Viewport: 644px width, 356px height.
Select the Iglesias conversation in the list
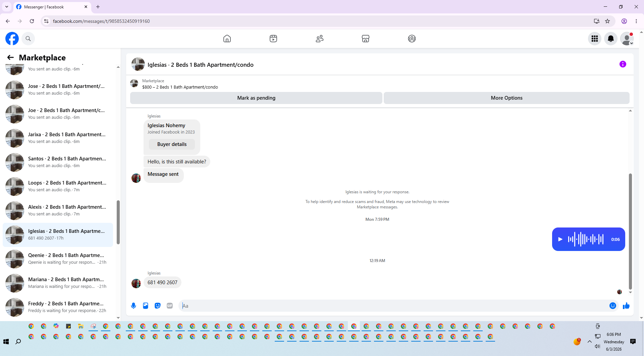[x=58, y=235]
